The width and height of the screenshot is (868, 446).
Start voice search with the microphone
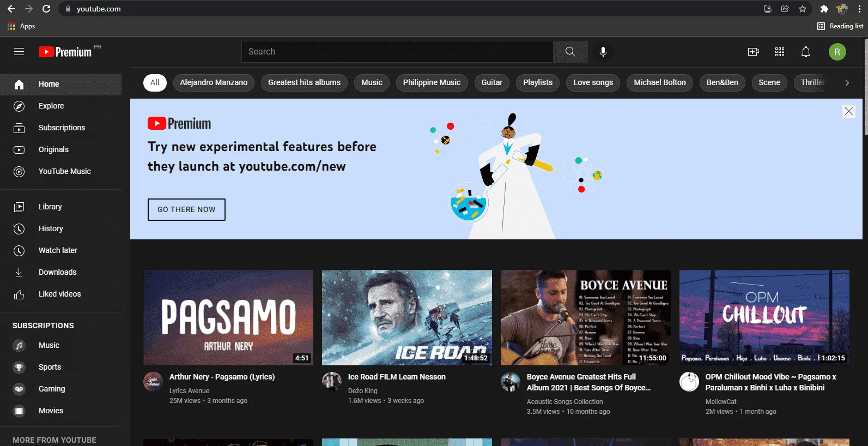coord(603,52)
